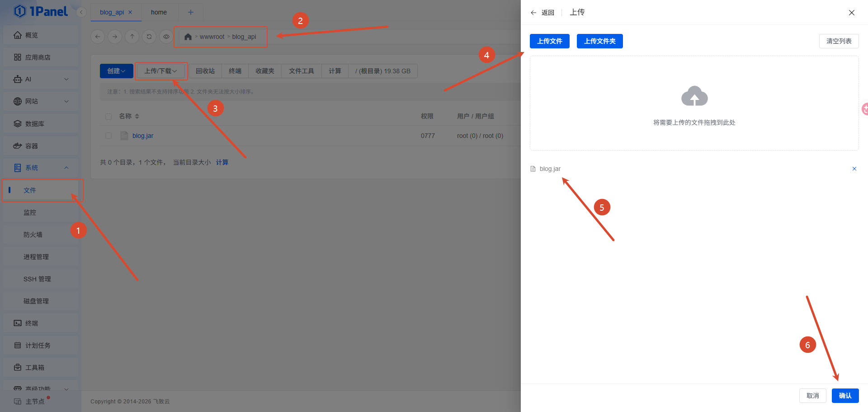Add a new file tab
868x412 pixels.
coord(191,12)
